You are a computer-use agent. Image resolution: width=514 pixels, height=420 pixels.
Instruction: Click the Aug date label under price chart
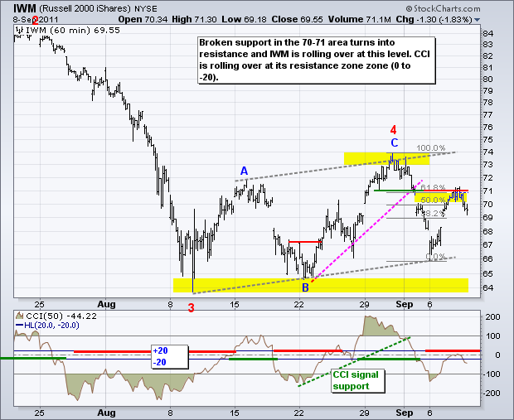pyautogui.click(x=107, y=304)
